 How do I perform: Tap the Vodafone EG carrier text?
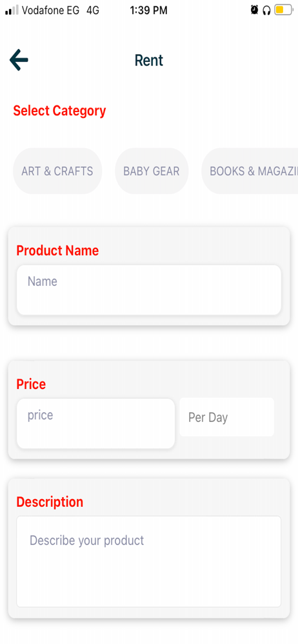click(x=50, y=11)
